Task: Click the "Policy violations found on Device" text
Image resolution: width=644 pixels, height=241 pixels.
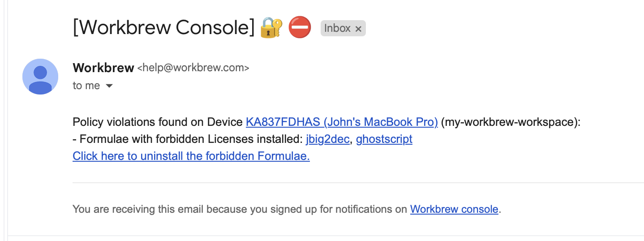Action: click(x=158, y=122)
